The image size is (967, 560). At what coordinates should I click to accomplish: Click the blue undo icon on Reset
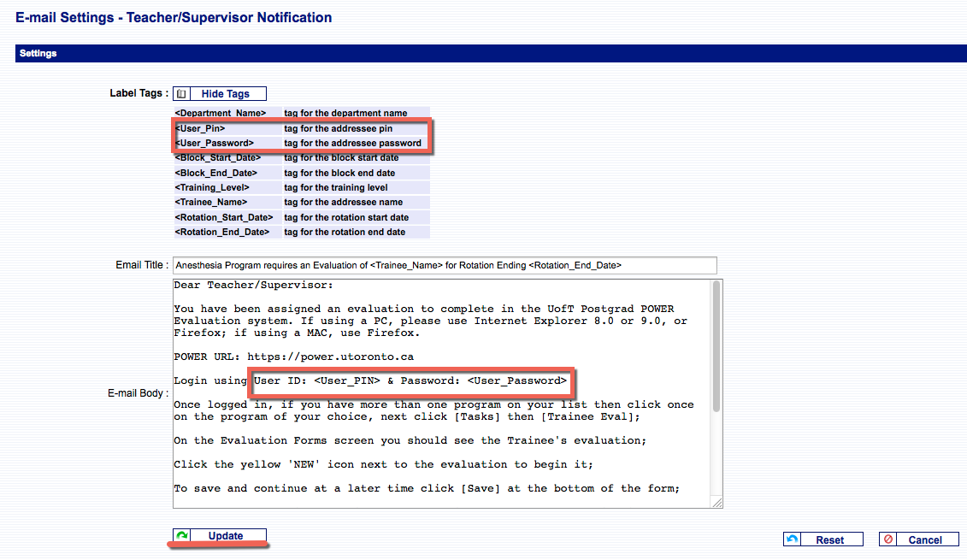point(793,539)
